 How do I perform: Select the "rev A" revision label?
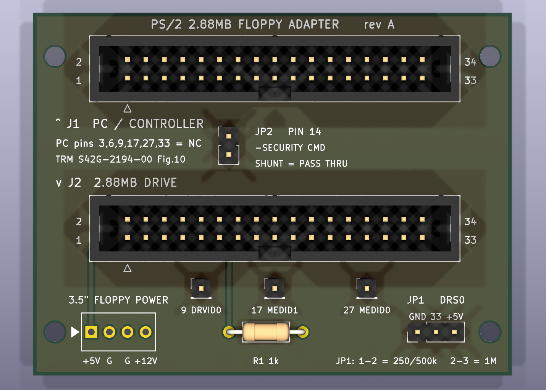click(379, 25)
